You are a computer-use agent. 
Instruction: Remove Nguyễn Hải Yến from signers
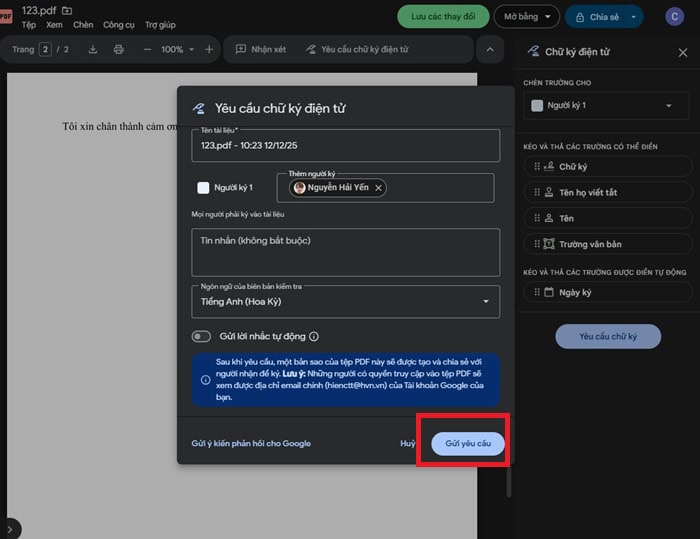point(377,187)
